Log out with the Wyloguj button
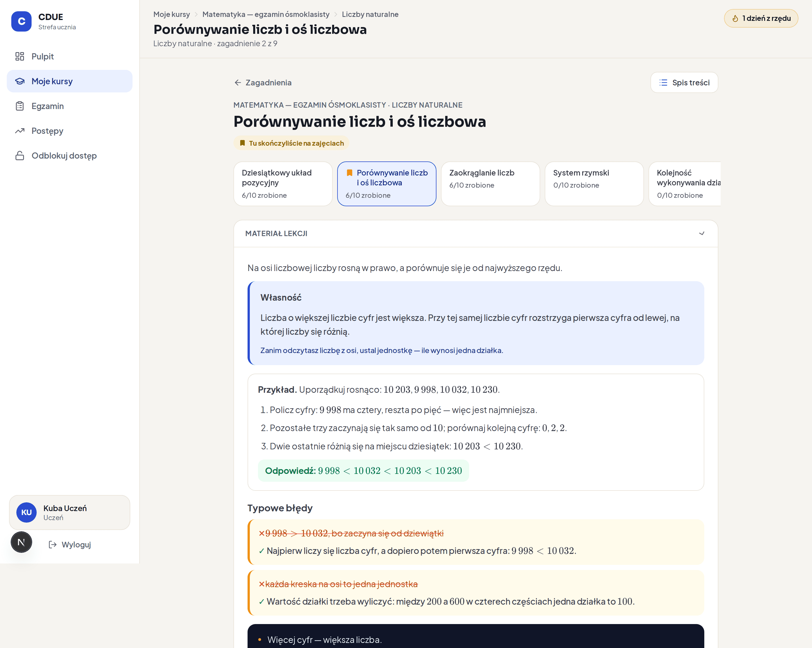The image size is (812, 648). pyautogui.click(x=70, y=545)
